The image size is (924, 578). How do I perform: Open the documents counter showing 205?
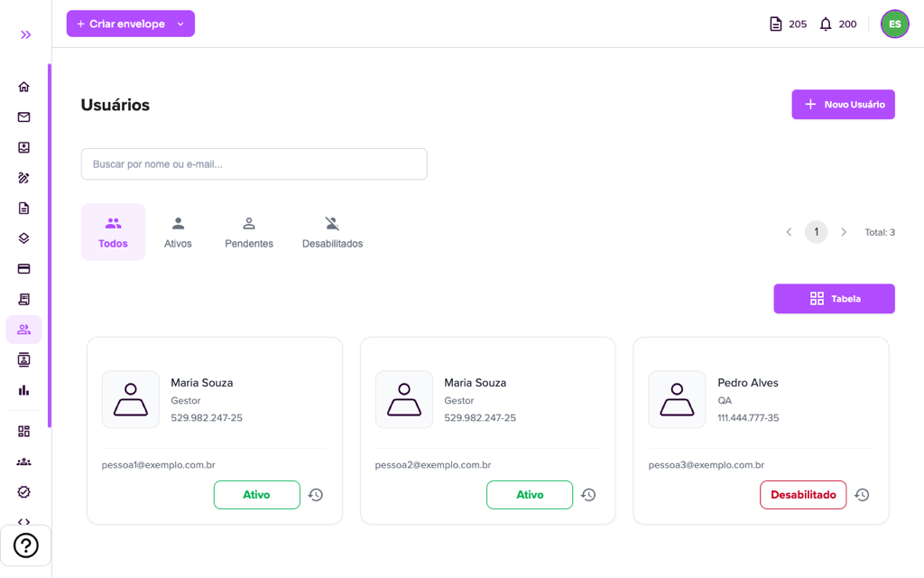(788, 24)
